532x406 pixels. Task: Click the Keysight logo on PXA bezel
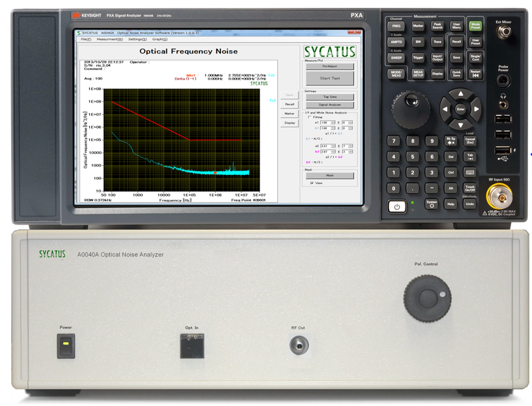(87, 15)
